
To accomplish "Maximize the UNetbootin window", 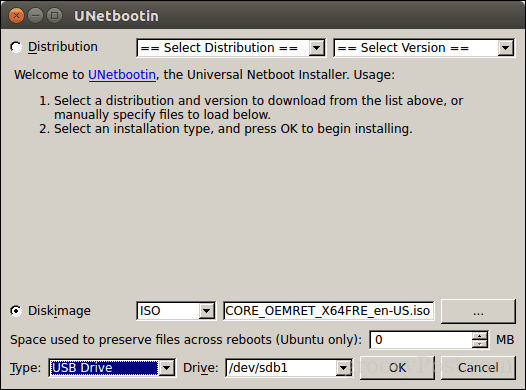I will [x=54, y=16].
